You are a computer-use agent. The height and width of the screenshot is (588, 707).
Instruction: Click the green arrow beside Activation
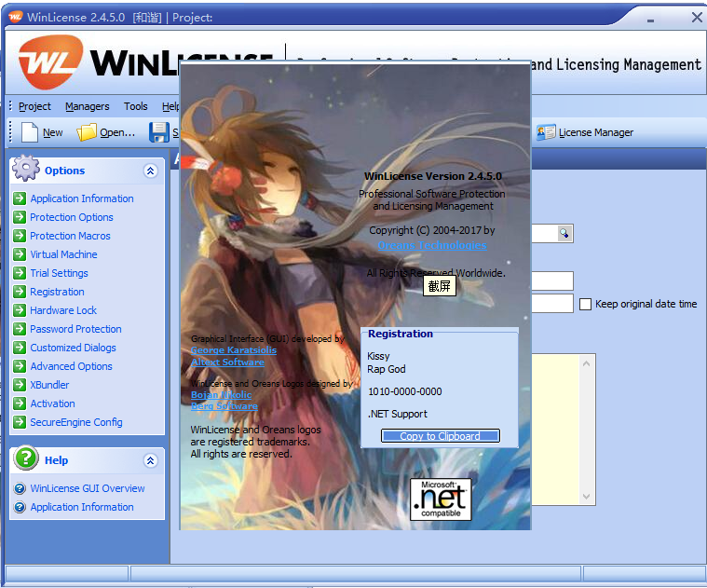coord(20,403)
